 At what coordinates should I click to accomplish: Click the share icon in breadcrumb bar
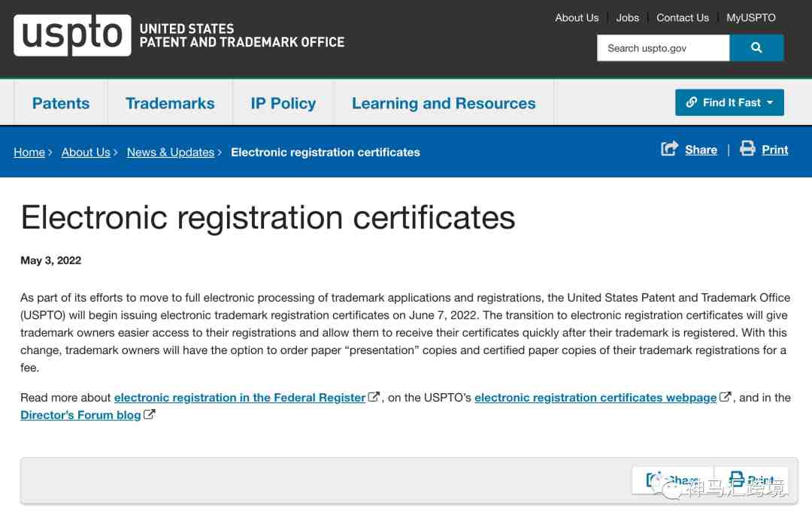[669, 149]
